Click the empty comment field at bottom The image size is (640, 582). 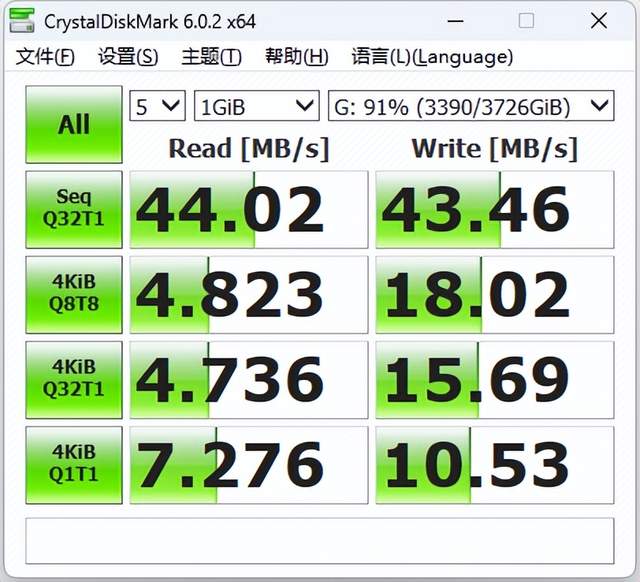coord(320,541)
